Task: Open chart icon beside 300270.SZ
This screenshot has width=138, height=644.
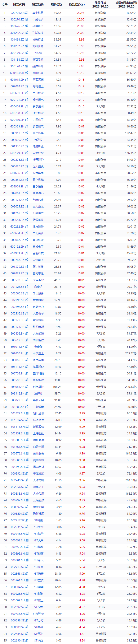Action: (26, 19)
